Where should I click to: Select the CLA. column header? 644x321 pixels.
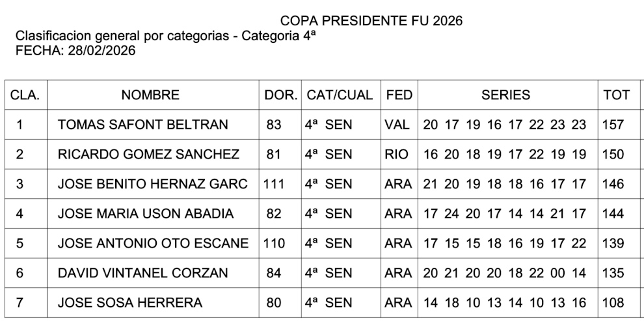pos(25,95)
